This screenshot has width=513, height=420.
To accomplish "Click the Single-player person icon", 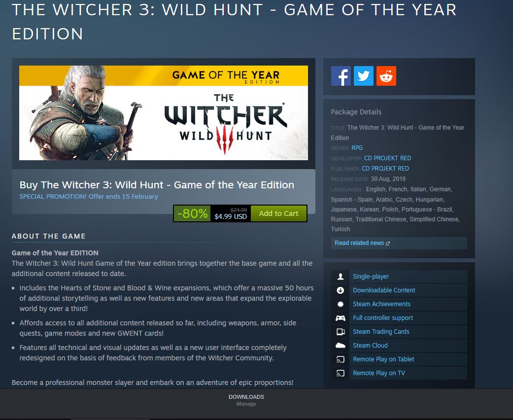I will [340, 277].
